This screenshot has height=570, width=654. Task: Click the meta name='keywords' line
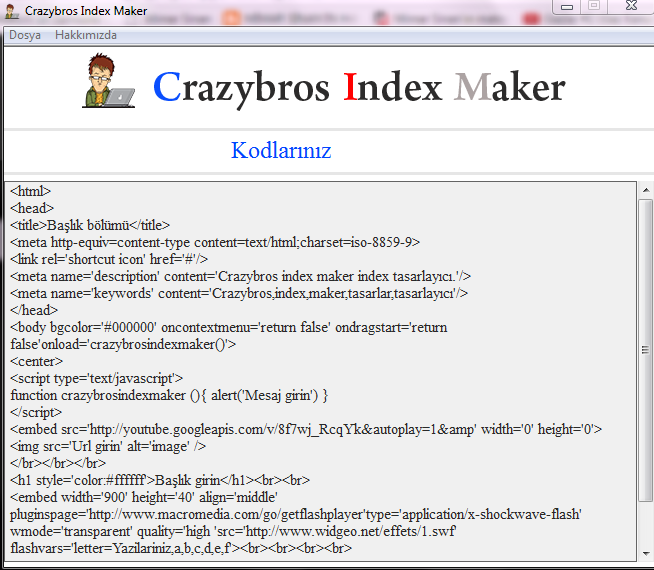pos(239,294)
